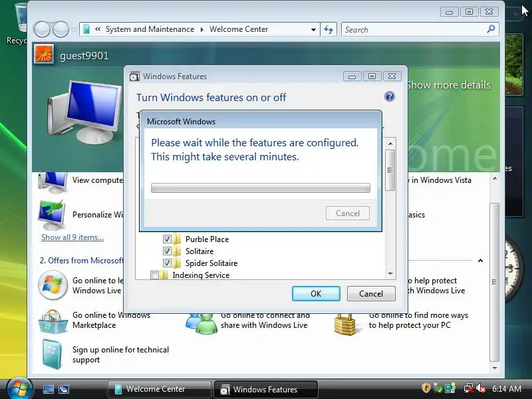Open Go online to find more ways to protect PC
This screenshot has width=532, height=399.
tap(418, 320)
